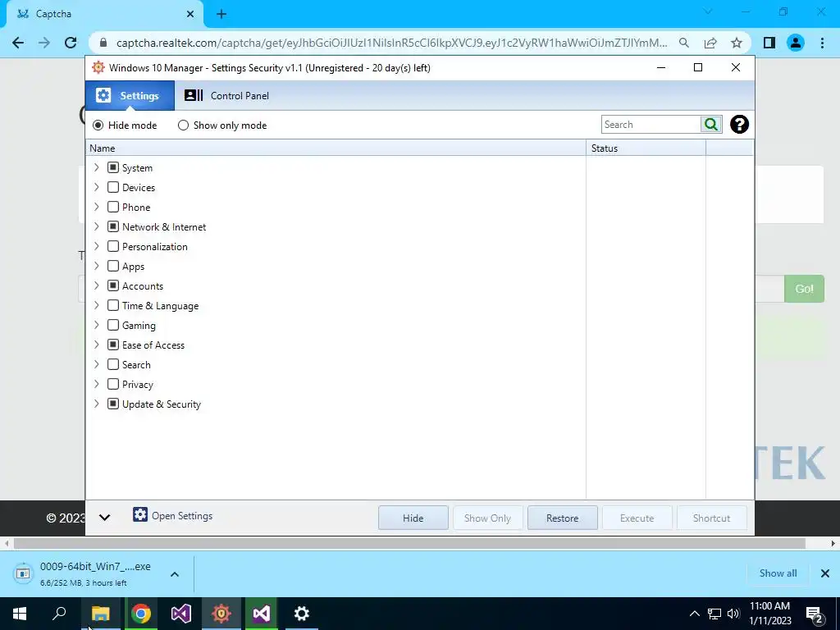The width and height of the screenshot is (840, 630).
Task: Expand the Devices tree node
Action: click(97, 187)
